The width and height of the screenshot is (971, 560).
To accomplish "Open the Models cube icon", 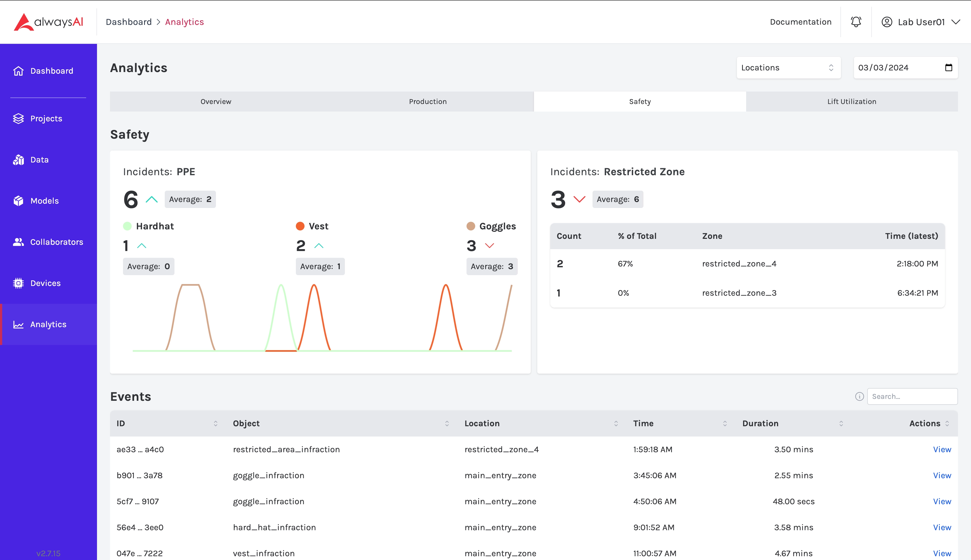I will (x=18, y=201).
